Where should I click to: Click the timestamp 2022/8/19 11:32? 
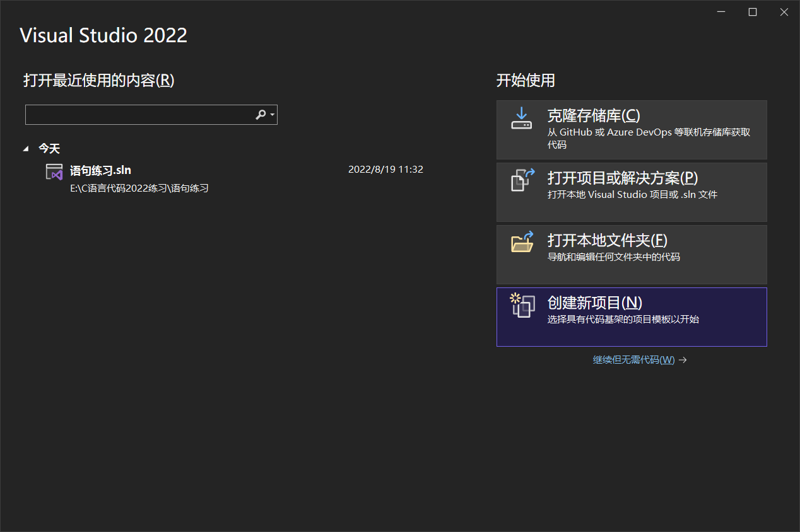click(x=385, y=170)
